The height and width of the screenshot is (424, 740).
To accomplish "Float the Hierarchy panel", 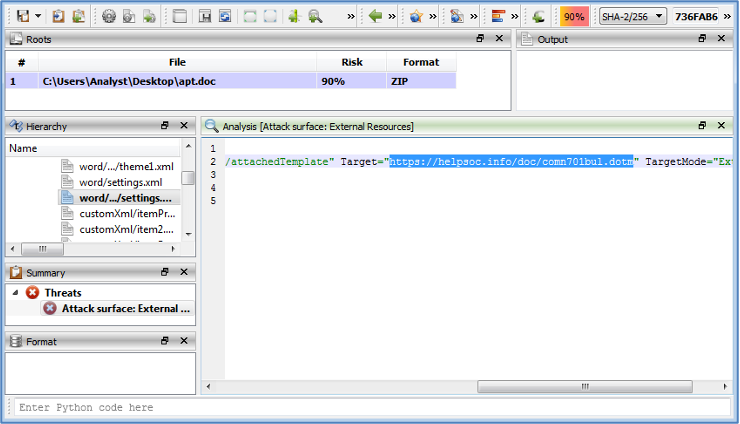I will 165,125.
